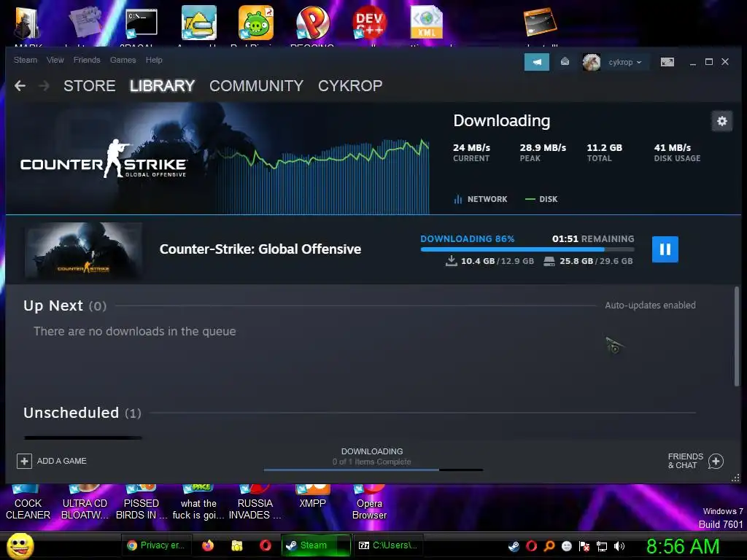Click the Friends chat bubble plus icon

[x=716, y=461]
